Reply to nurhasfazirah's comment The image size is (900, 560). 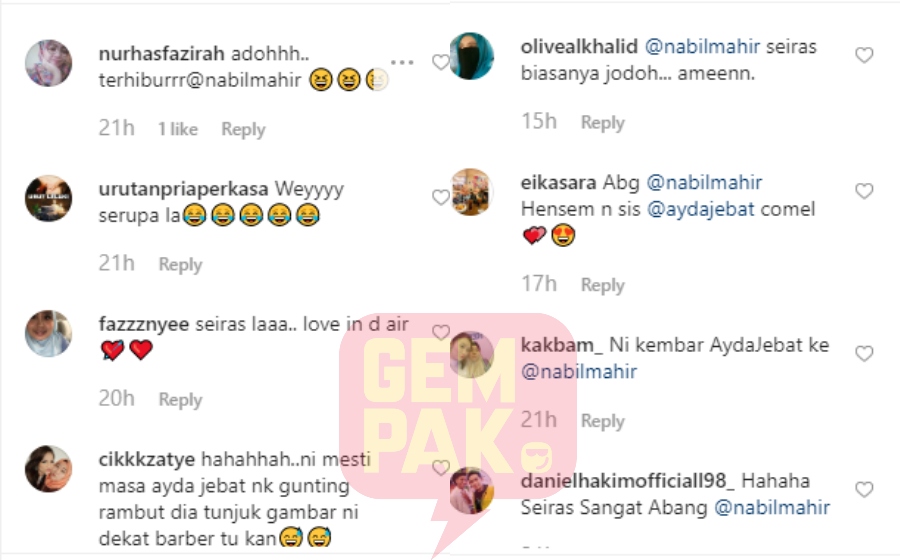pyautogui.click(x=243, y=129)
